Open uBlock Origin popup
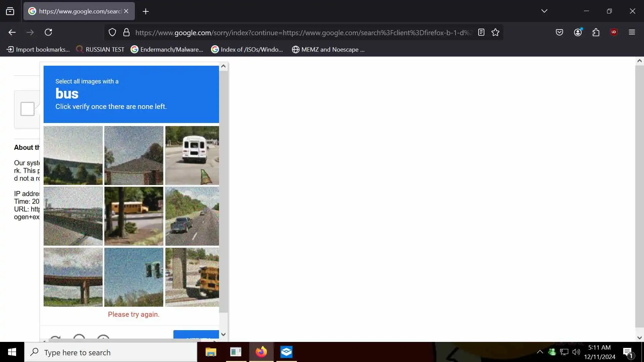Image resolution: width=644 pixels, height=362 pixels. 614,32
